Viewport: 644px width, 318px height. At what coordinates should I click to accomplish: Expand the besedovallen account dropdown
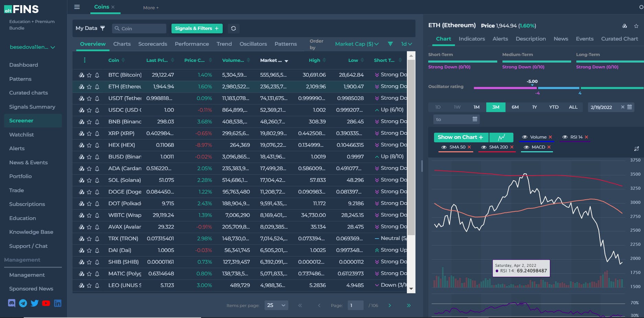click(32, 47)
